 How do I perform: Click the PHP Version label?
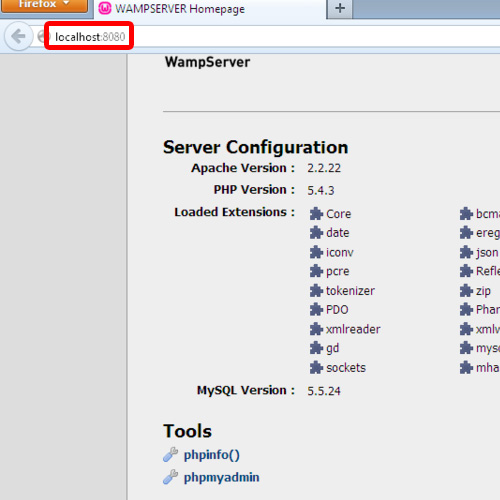(254, 190)
